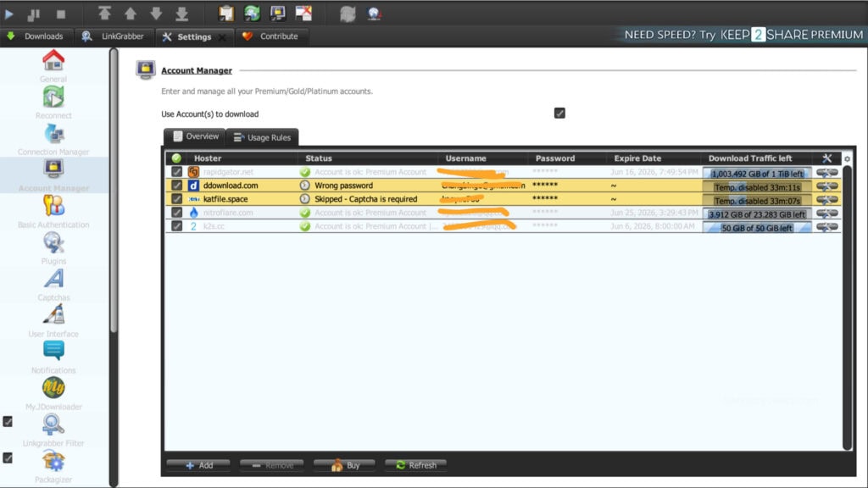Open the Contribute tab
Image resolution: width=868 pixels, height=488 pixels.
pyautogui.click(x=271, y=36)
